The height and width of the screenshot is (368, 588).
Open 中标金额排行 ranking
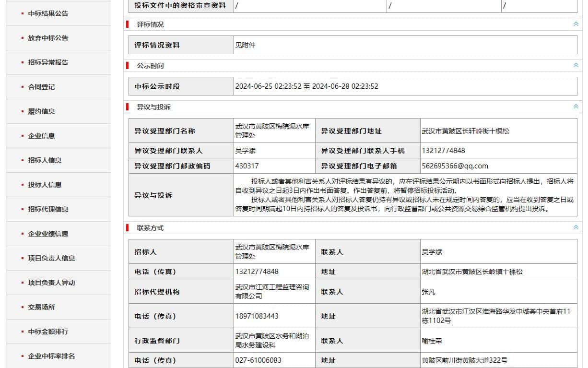click(48, 332)
